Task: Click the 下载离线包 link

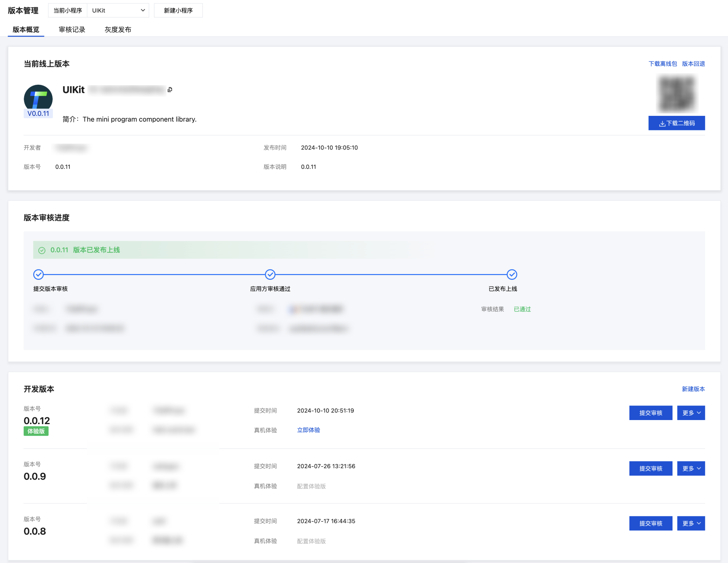Action: pos(662,64)
